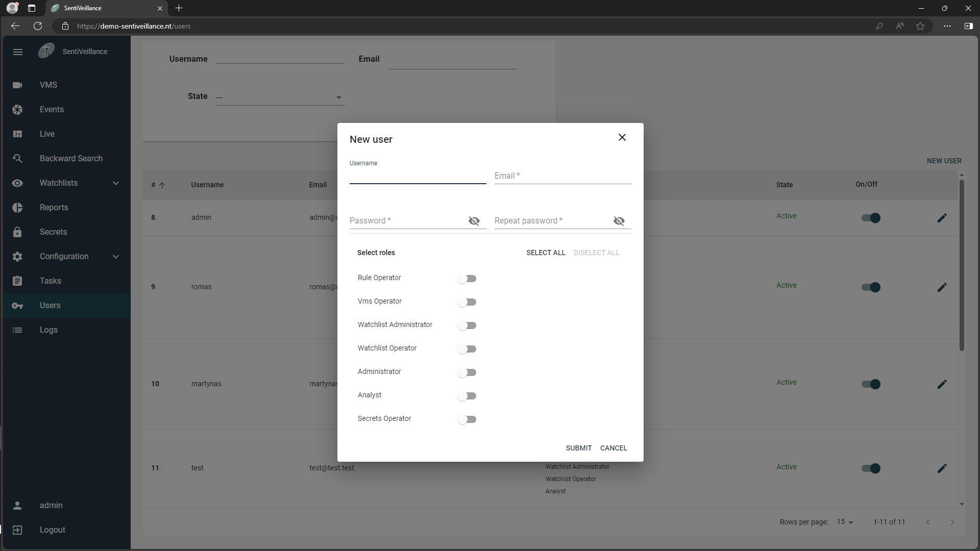Open the Rows per page dropdown
The width and height of the screenshot is (980, 551).
845,522
